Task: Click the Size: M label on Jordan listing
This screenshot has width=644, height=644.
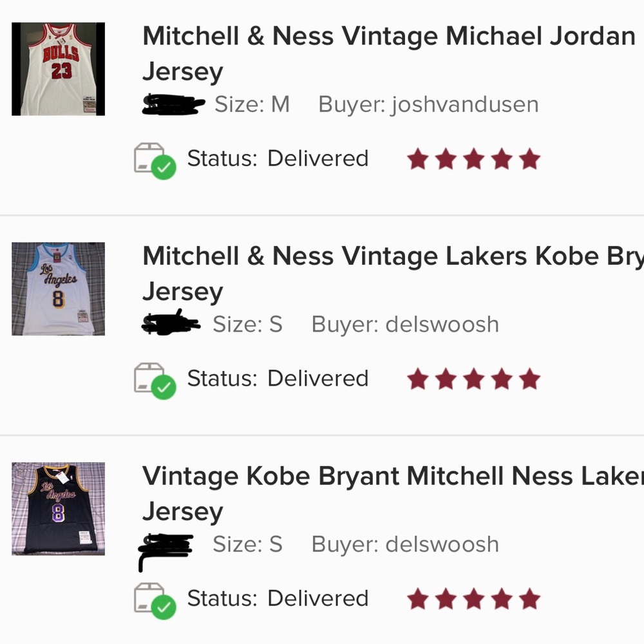Action: coord(252,104)
